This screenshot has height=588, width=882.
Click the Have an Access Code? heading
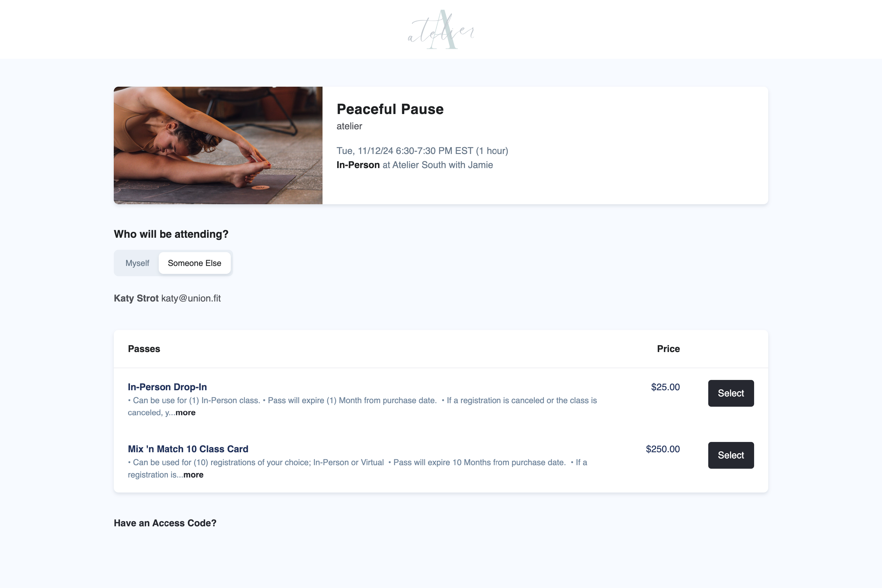coord(165,523)
